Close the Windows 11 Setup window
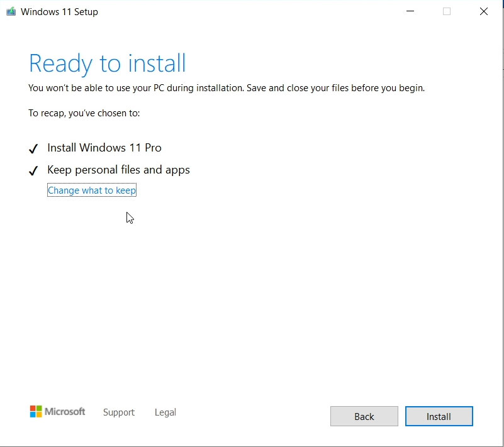504x447 pixels. [x=483, y=11]
